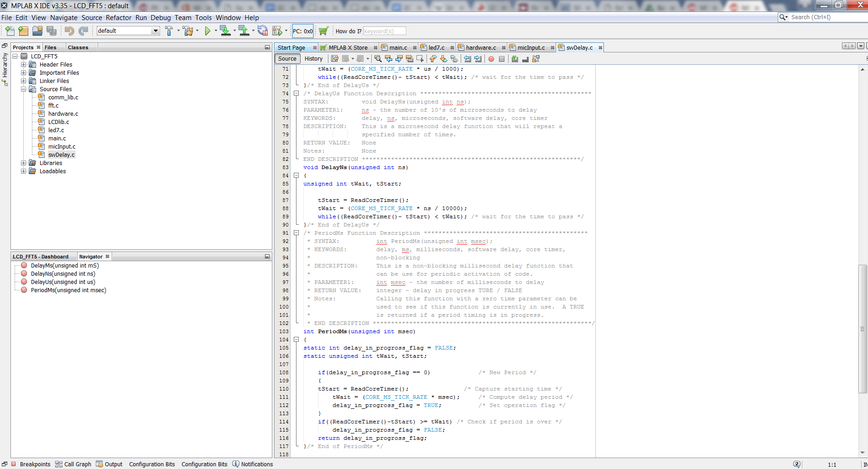Start macro recording red circle icon
This screenshot has height=469, width=868.
point(491,59)
